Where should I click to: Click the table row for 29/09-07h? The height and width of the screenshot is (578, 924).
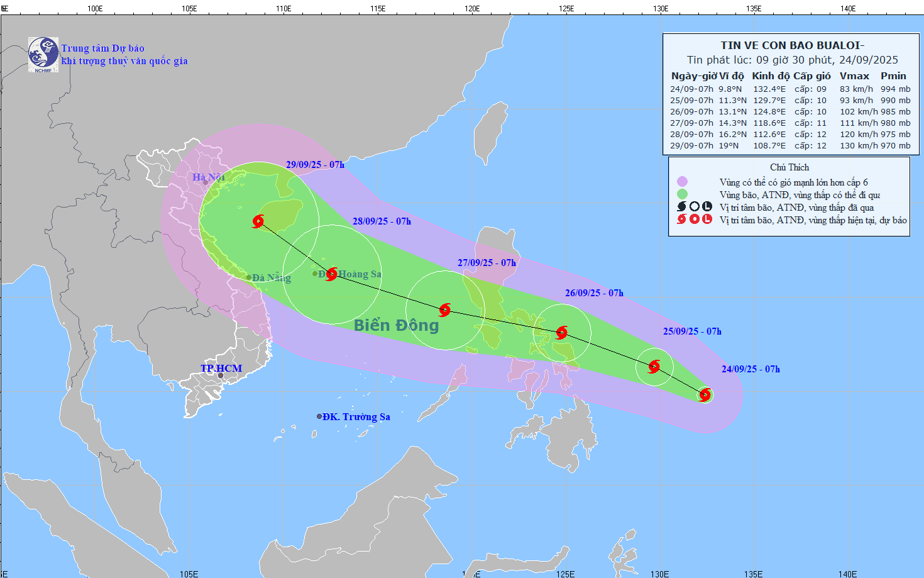(790, 146)
